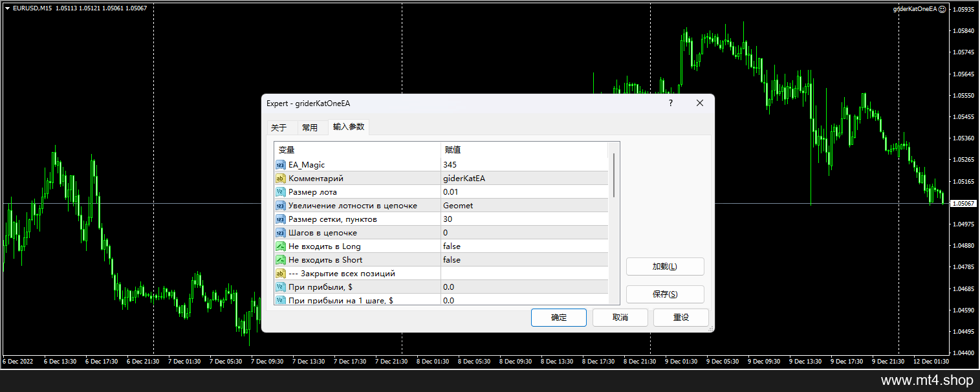This screenshot has width=980, height=392.
Task: Toggle false value of Не входить в Long
Action: [x=452, y=246]
